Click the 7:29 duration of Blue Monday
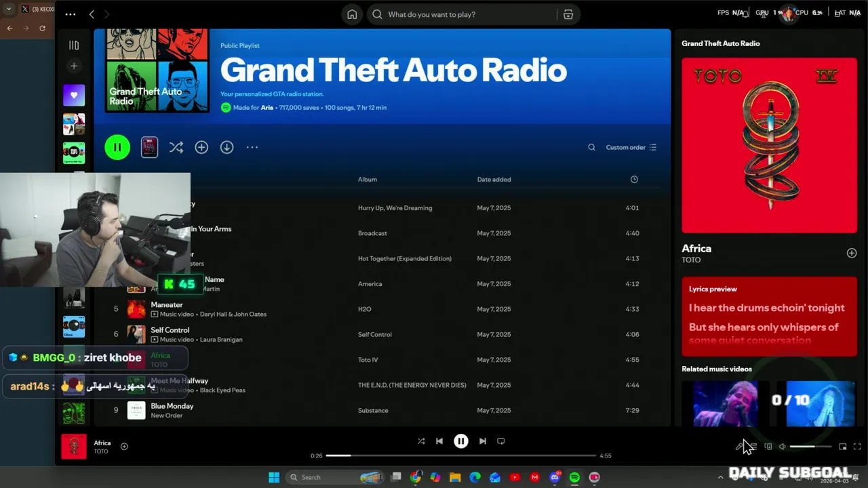 point(632,410)
